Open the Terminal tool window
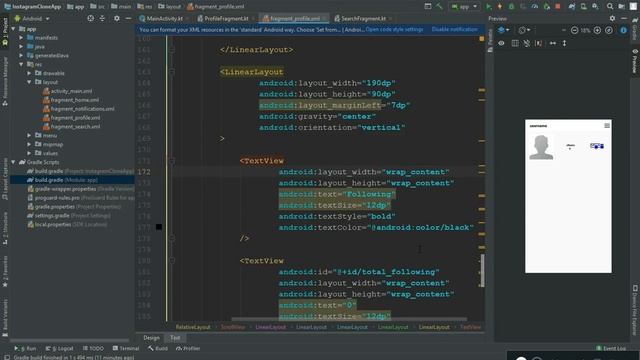The width and height of the screenshot is (640, 360). click(126, 348)
